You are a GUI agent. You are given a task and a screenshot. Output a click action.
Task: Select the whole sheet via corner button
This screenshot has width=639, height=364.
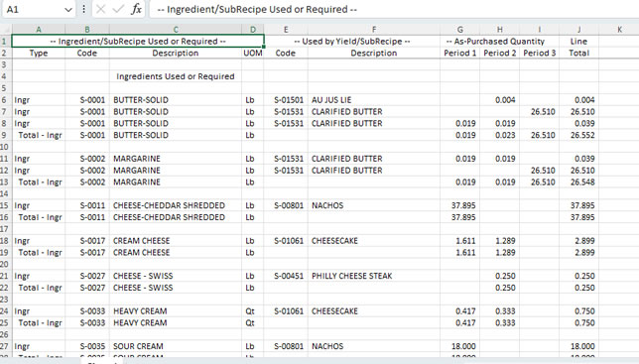[6, 30]
